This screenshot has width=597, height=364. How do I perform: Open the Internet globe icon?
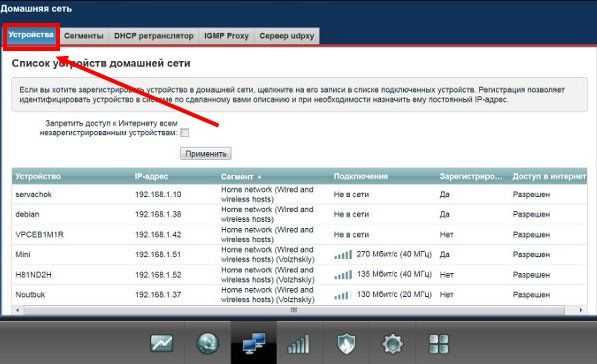click(x=208, y=343)
